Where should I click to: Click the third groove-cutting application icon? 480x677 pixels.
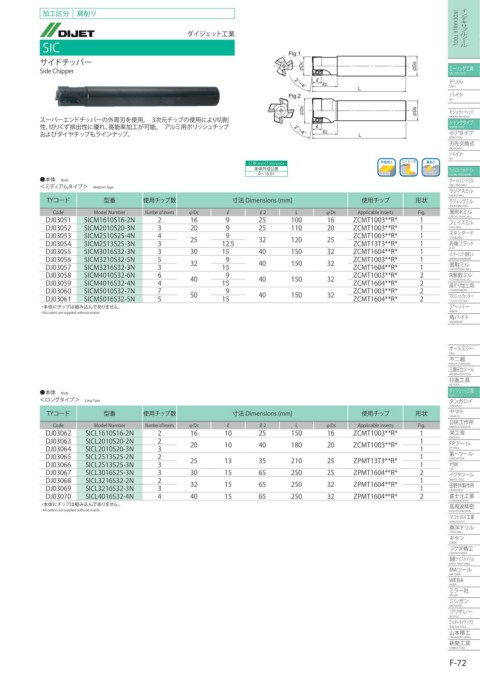point(431,167)
